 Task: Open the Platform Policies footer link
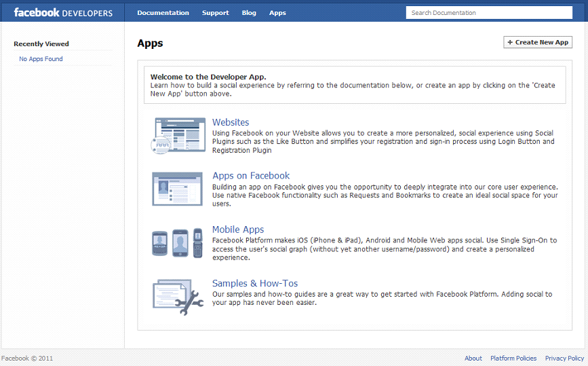pyautogui.click(x=513, y=358)
